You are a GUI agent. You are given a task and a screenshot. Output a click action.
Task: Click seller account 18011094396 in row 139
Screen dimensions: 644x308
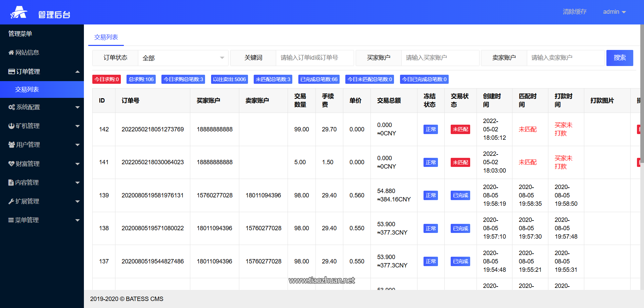click(263, 195)
